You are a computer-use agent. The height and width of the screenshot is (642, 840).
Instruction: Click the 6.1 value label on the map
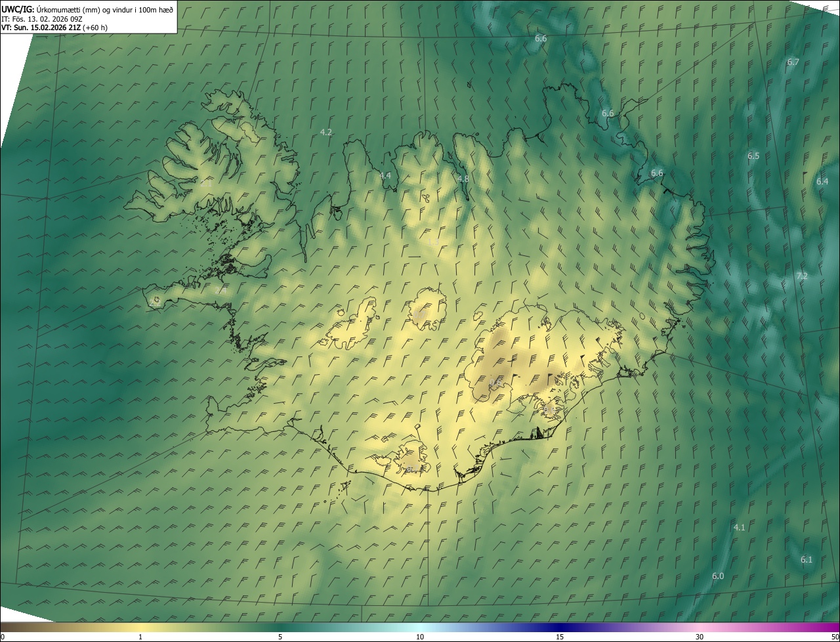(x=807, y=560)
